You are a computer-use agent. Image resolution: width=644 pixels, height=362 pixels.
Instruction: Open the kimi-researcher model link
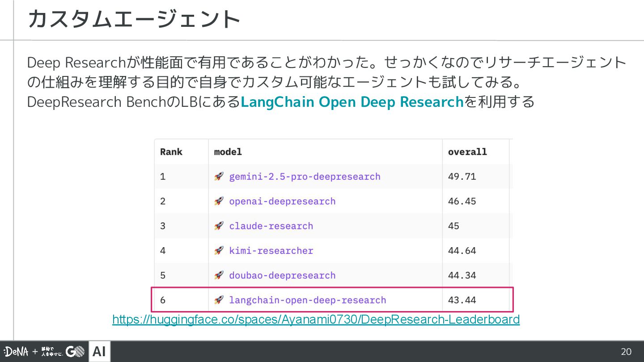[x=271, y=251]
